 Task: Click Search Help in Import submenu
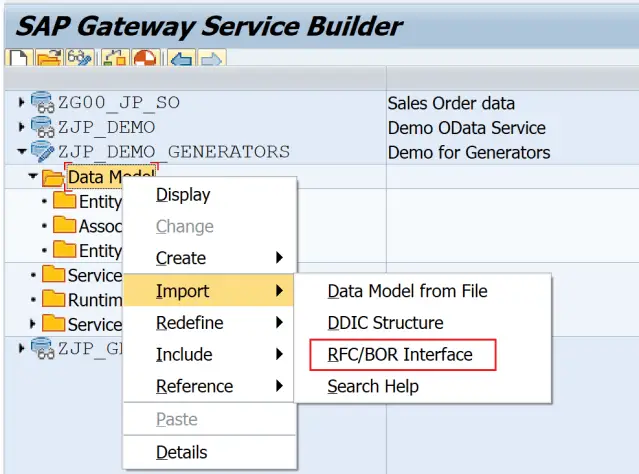tap(373, 386)
